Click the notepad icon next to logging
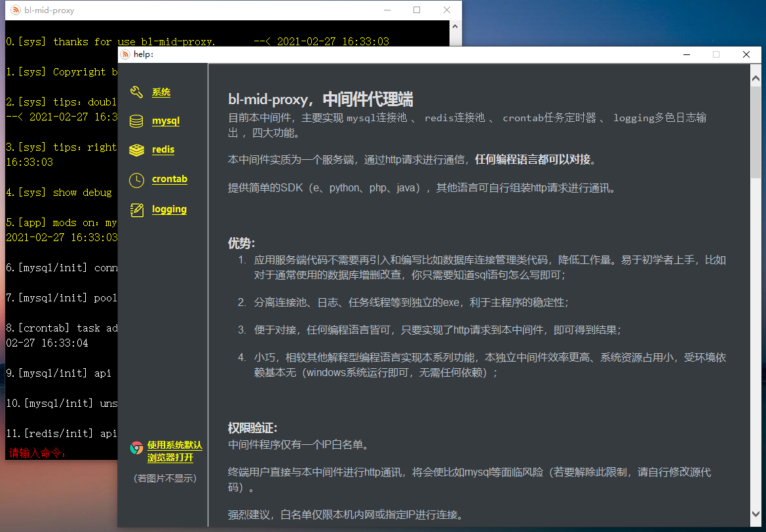Screen dimensions: 766x532 click(x=138, y=209)
